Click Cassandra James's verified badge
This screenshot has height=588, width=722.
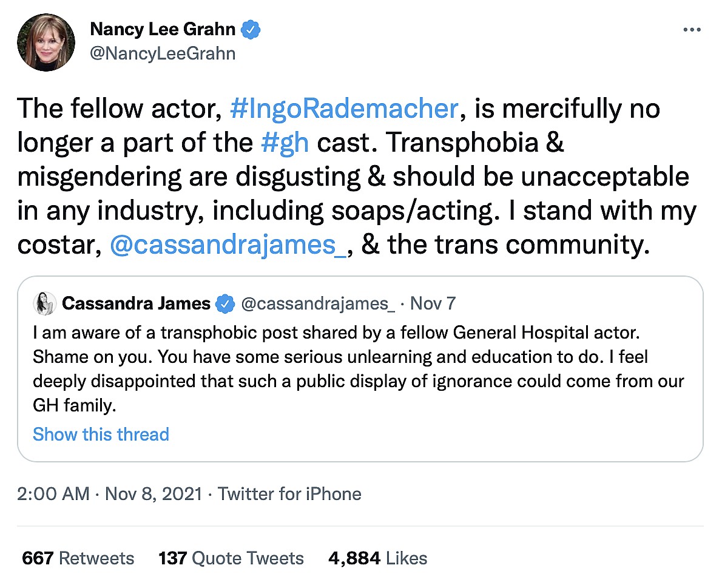[226, 303]
